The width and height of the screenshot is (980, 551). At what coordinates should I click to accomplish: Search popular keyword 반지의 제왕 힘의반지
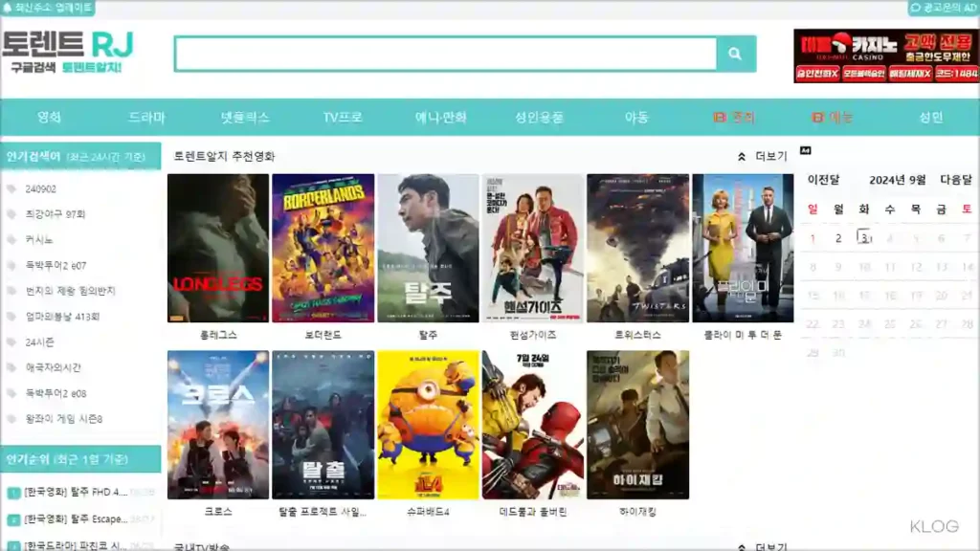tap(70, 291)
